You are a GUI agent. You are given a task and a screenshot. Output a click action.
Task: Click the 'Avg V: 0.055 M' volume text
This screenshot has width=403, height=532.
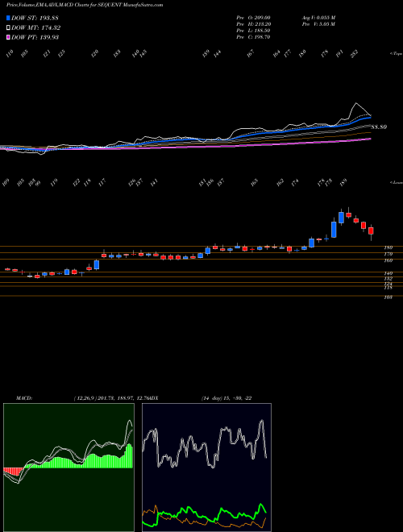click(x=318, y=18)
